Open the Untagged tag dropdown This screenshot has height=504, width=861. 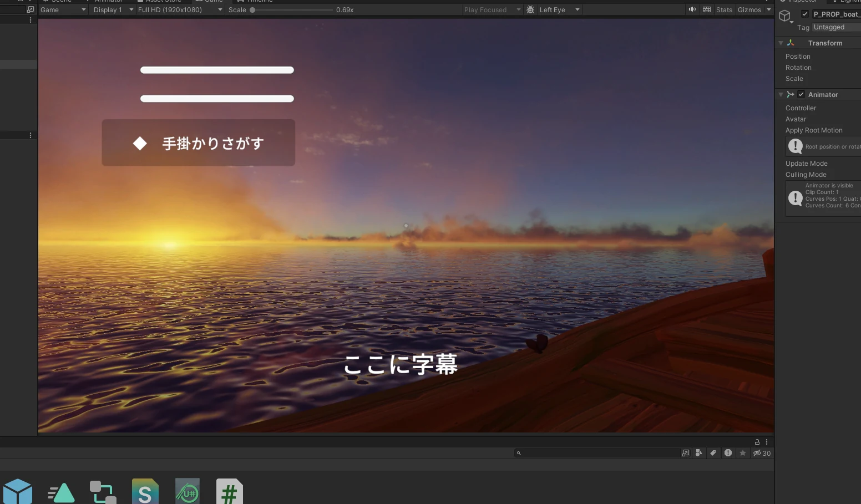tap(837, 27)
